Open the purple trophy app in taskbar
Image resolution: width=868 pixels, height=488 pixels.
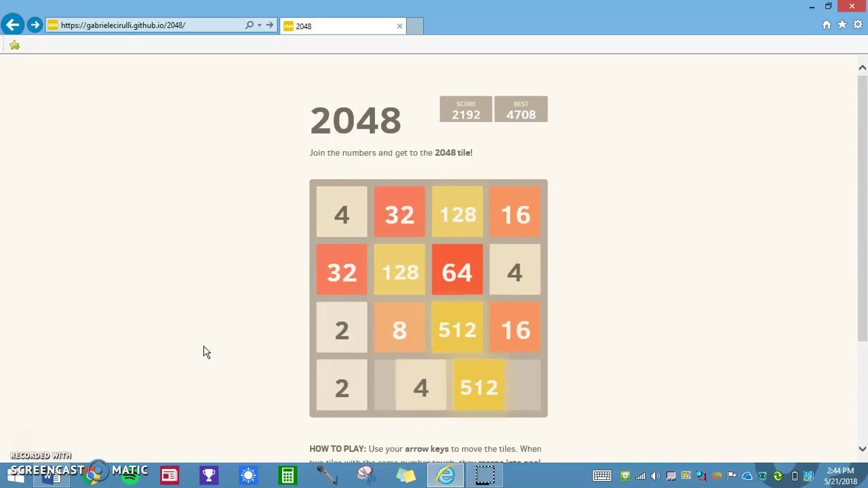click(x=209, y=475)
